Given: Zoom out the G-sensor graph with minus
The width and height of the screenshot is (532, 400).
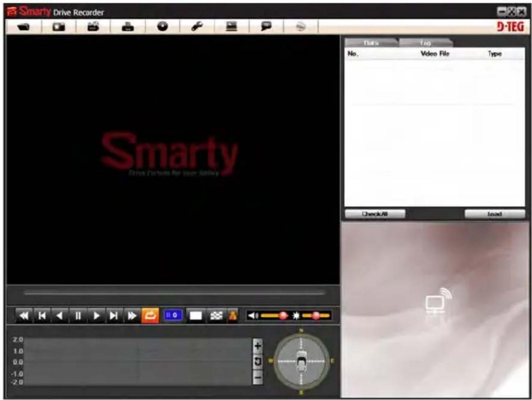Looking at the screenshot, I should 257,377.
